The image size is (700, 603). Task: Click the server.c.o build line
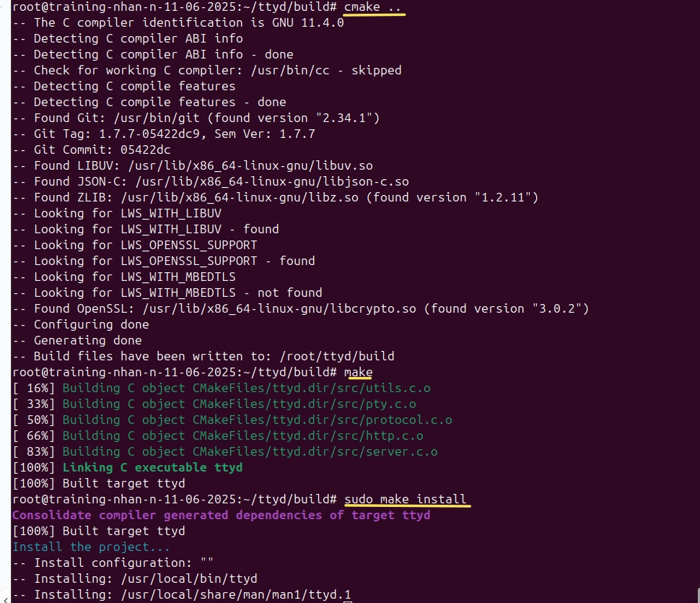click(x=250, y=451)
